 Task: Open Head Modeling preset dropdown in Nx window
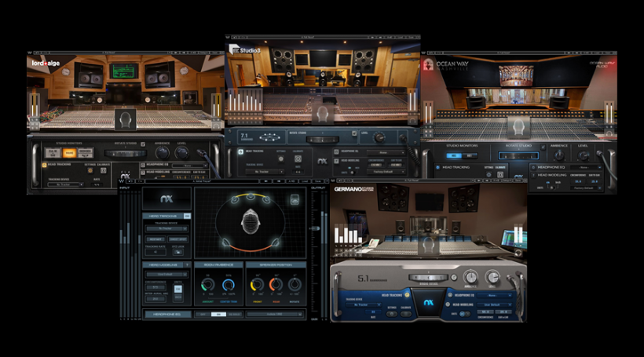166,274
